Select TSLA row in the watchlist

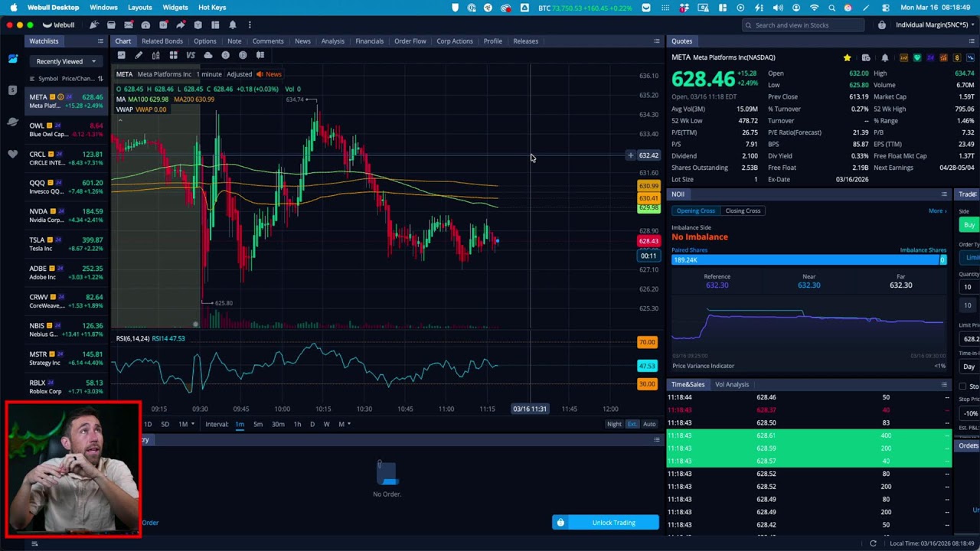pos(66,244)
